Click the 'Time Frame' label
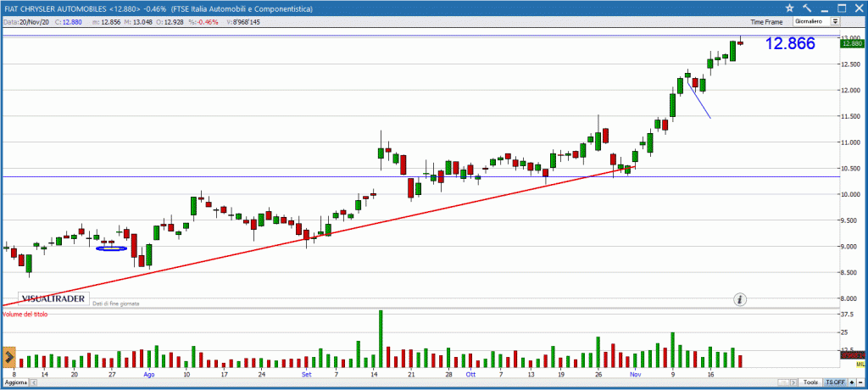This screenshot has height=390, width=868. 766,22
